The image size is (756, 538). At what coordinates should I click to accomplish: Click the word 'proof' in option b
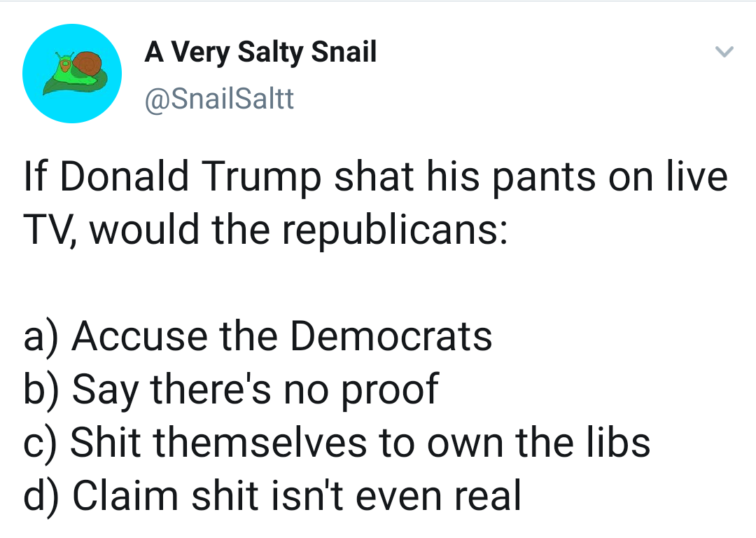[390, 389]
